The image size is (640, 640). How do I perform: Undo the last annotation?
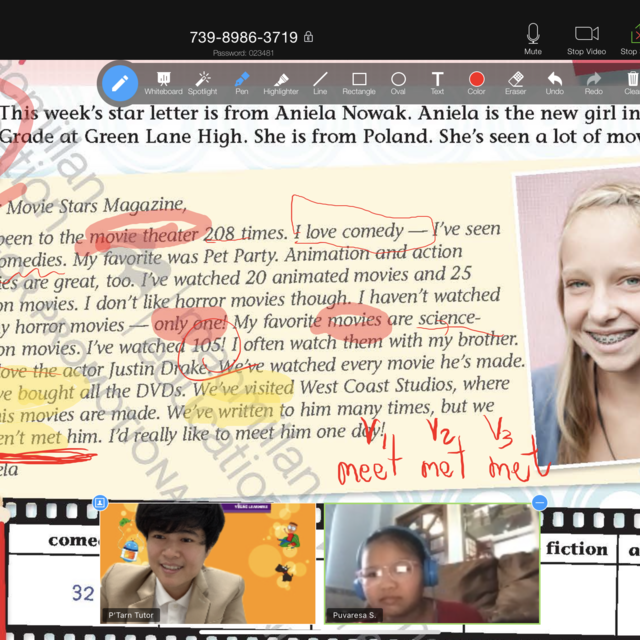(x=555, y=83)
